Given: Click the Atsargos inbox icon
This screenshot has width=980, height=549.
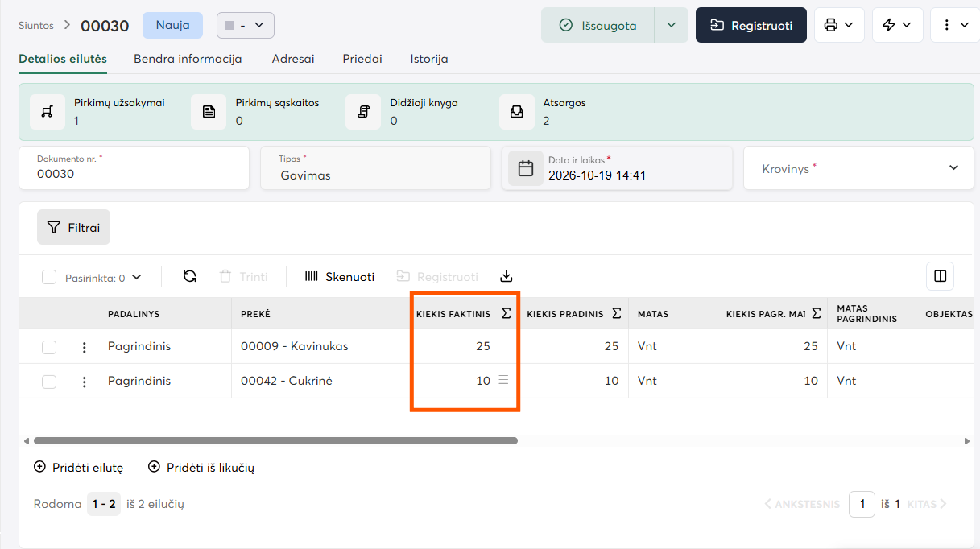Looking at the screenshot, I should [517, 112].
